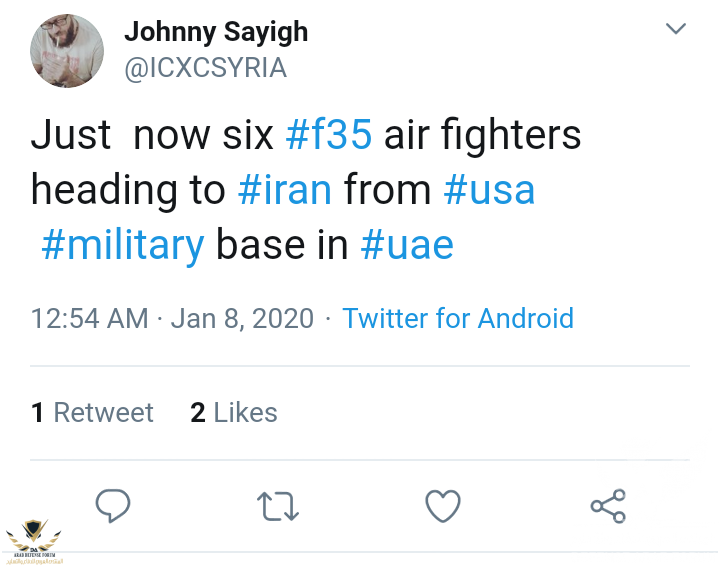Image resolution: width=720 pixels, height=566 pixels.
Task: Click the 12:54 AM timestamp
Action: pos(89,318)
